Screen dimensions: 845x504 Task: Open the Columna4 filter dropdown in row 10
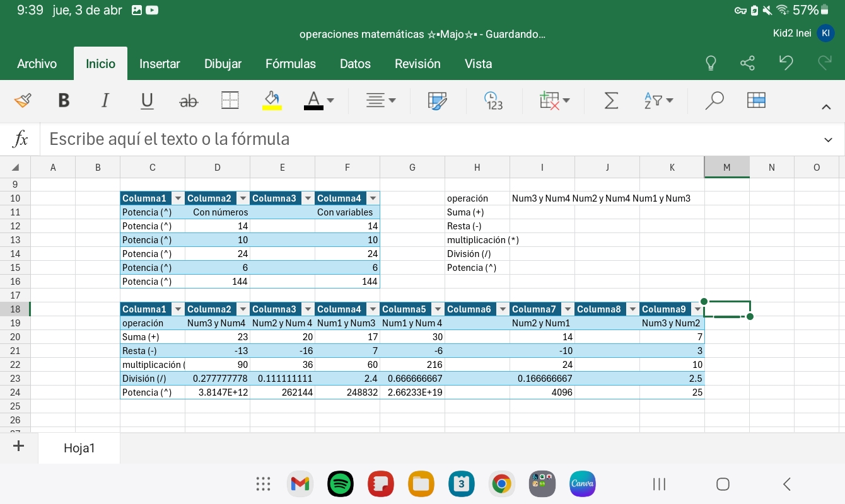point(373,198)
